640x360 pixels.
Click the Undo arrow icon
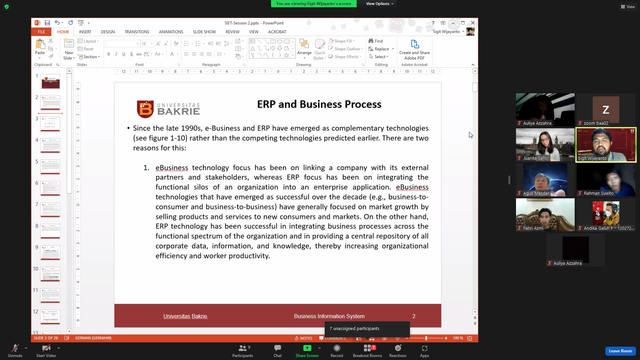57,23
